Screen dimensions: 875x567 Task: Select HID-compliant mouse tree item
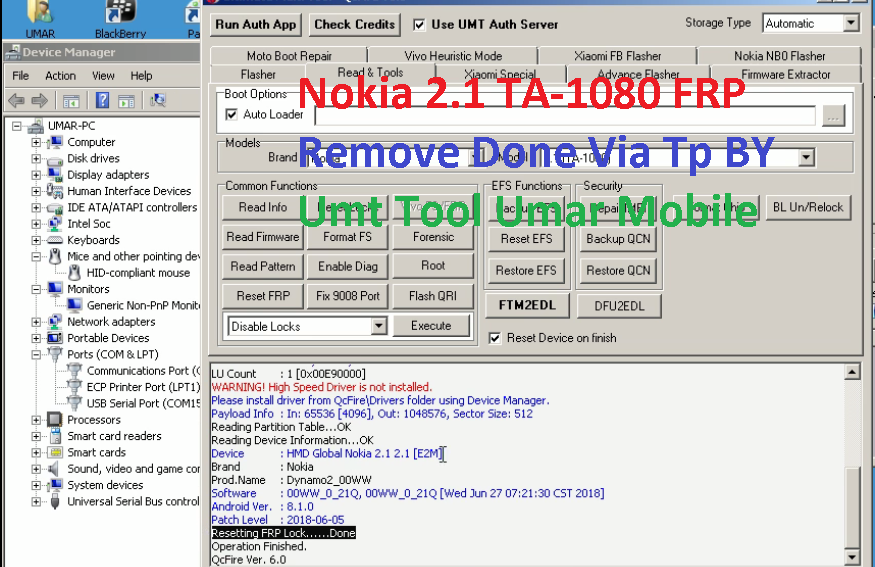[x=138, y=273]
